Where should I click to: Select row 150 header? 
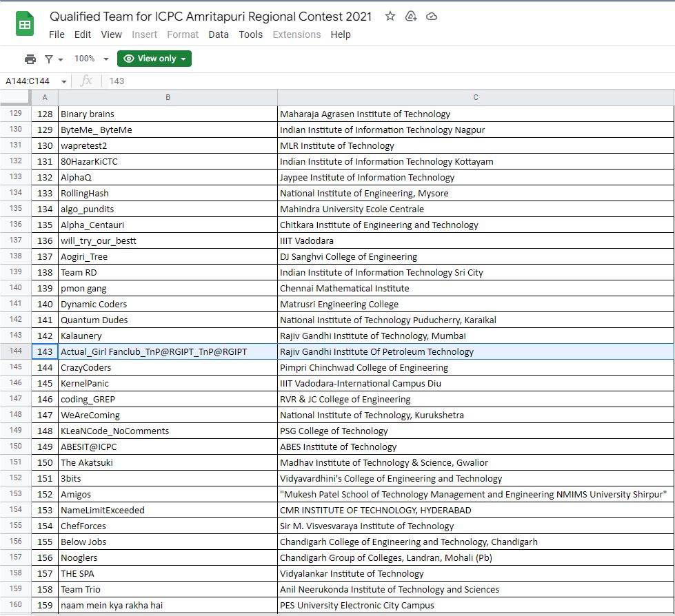pos(16,447)
